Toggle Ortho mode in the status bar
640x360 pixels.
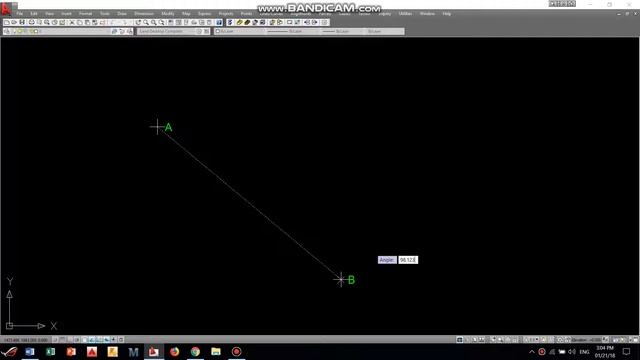coord(70,340)
